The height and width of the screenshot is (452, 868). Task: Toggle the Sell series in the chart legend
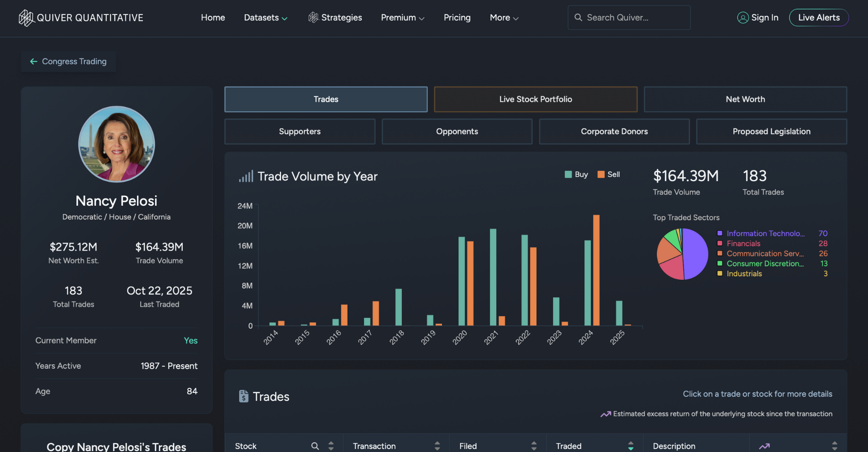point(609,174)
